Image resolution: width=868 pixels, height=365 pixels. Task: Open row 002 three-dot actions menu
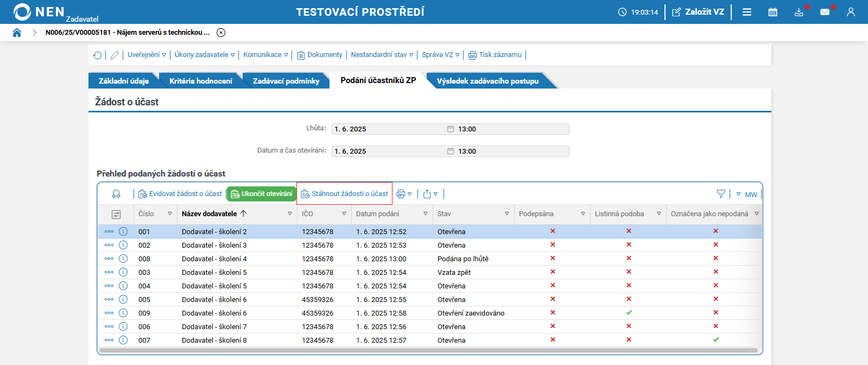[x=109, y=245]
